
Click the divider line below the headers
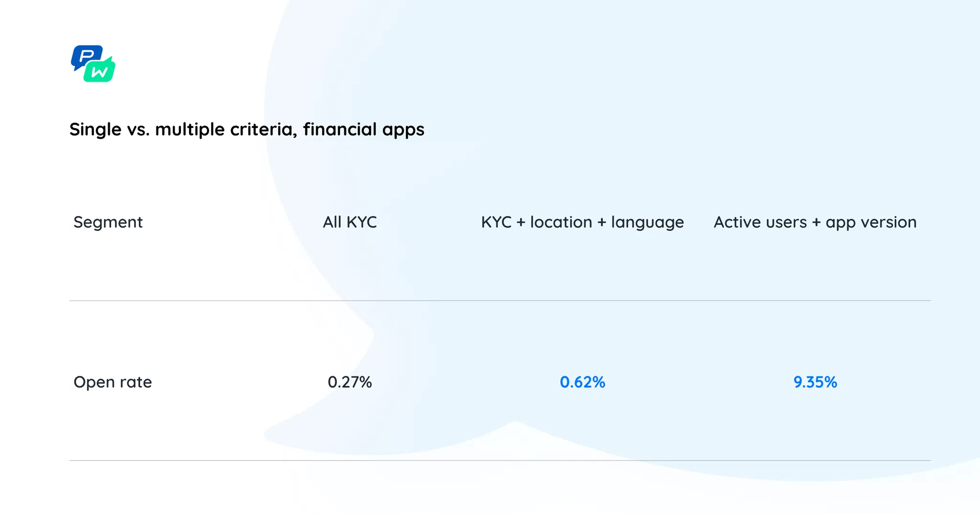click(500, 301)
